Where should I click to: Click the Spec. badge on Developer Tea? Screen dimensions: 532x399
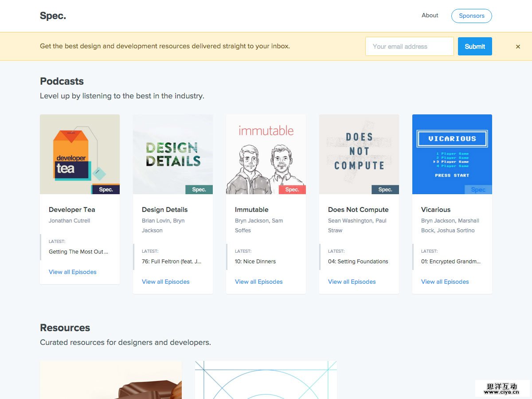coord(106,190)
